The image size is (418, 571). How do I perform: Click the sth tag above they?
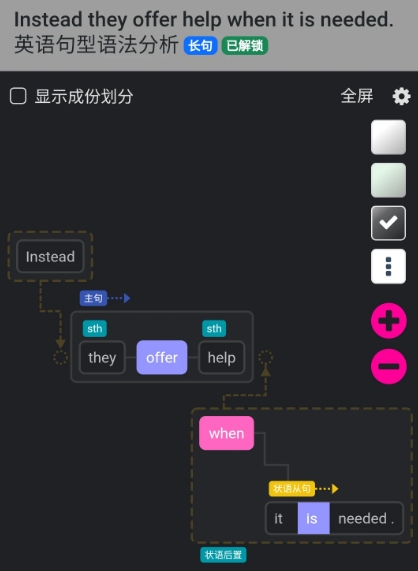tap(95, 328)
